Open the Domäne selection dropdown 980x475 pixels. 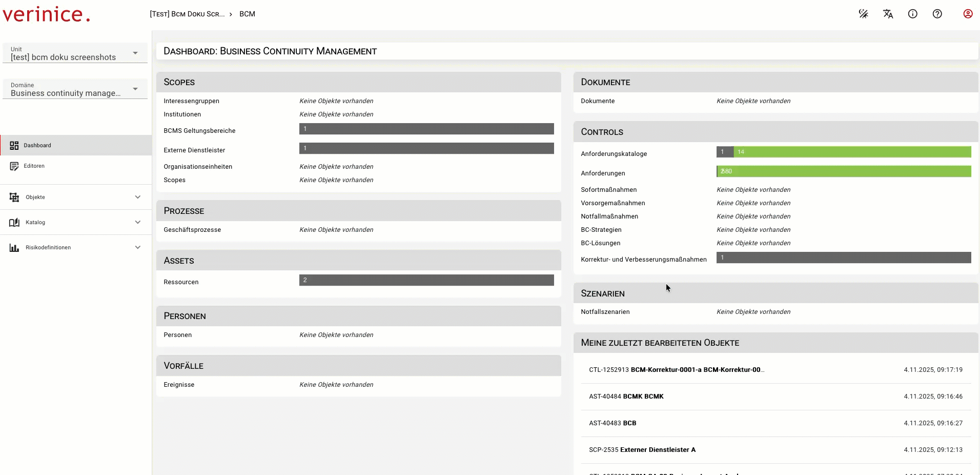75,89
